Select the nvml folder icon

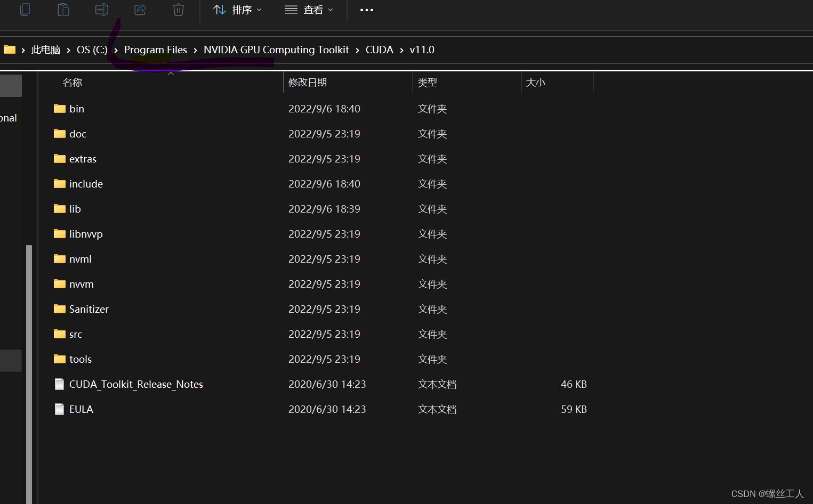pyautogui.click(x=60, y=259)
